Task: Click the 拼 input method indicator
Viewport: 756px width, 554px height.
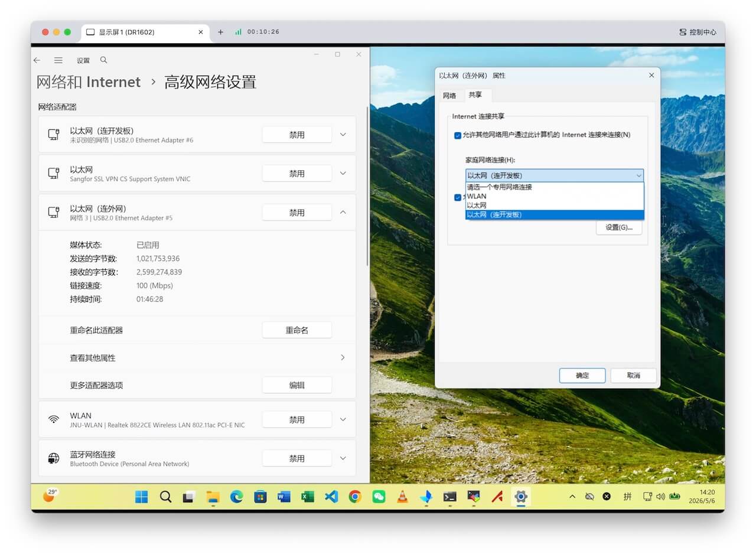Action: pyautogui.click(x=627, y=497)
